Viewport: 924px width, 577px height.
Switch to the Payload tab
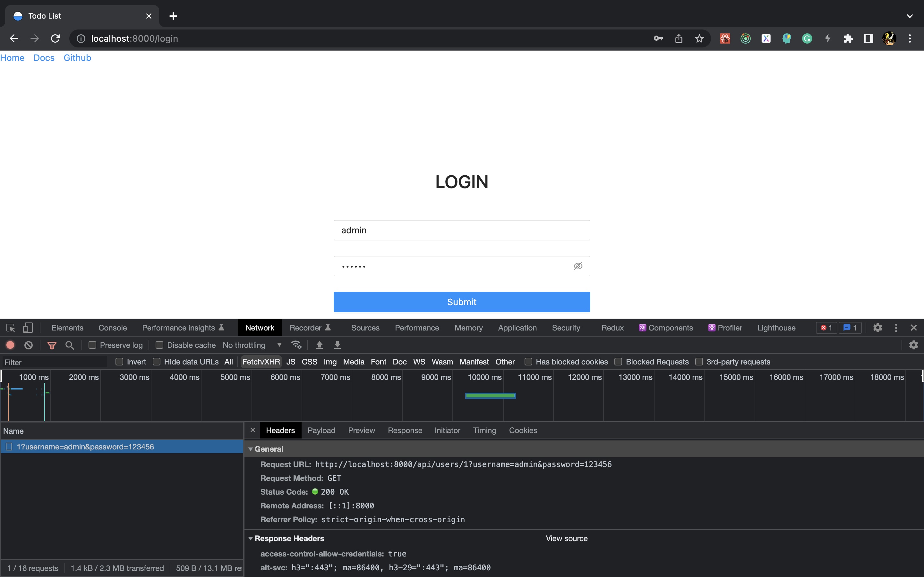click(321, 431)
